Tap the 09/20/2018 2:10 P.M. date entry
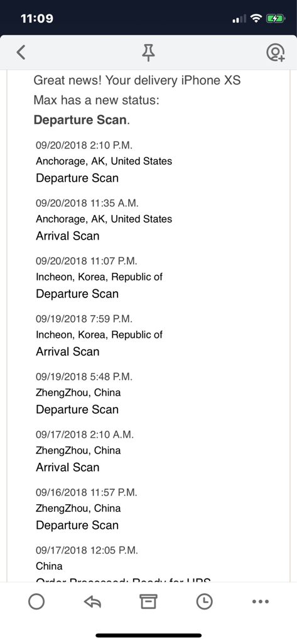 [x=84, y=145]
